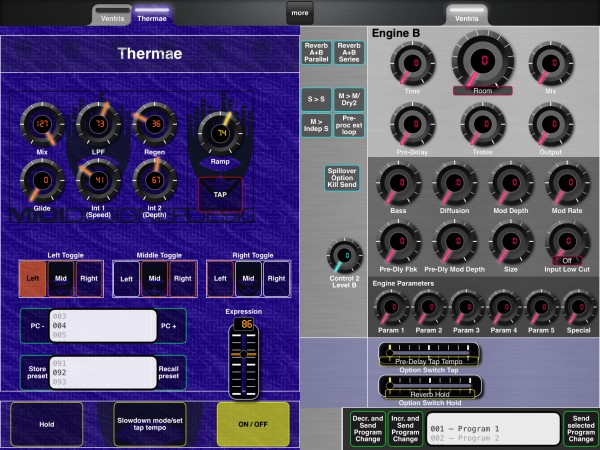Click the Pre-Dly Fbk knob
The image size is (600, 450).
(x=398, y=242)
